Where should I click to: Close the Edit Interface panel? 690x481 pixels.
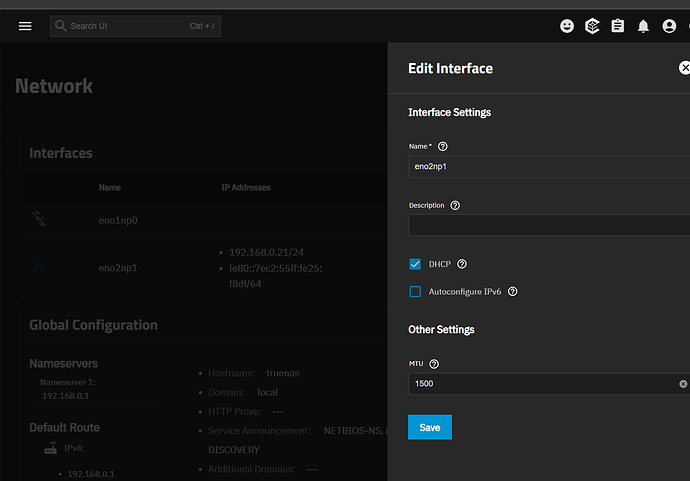tap(684, 68)
